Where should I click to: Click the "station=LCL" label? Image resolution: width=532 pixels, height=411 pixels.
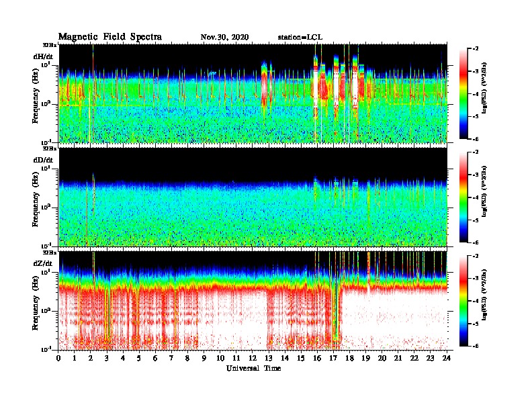pyautogui.click(x=300, y=38)
